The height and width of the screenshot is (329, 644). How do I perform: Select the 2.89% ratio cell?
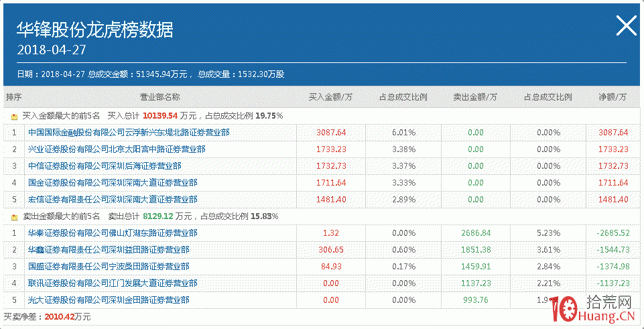(x=403, y=200)
